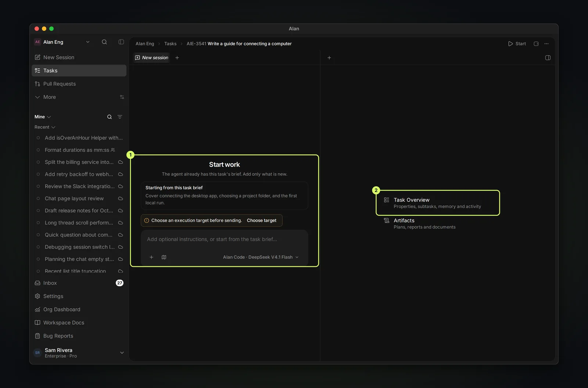The image size is (588, 388).
Task: Open Pull Requests in the sidebar
Action: 79,84
